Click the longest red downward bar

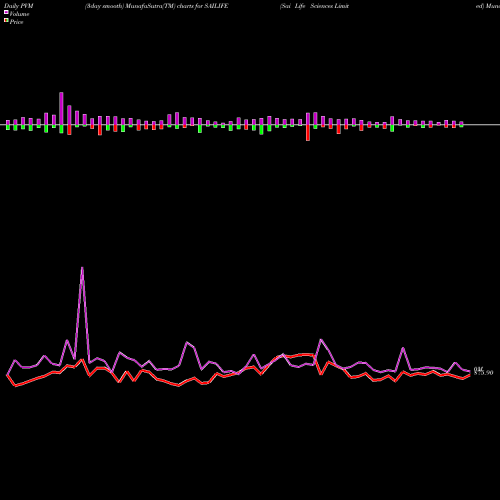pyautogui.click(x=308, y=133)
